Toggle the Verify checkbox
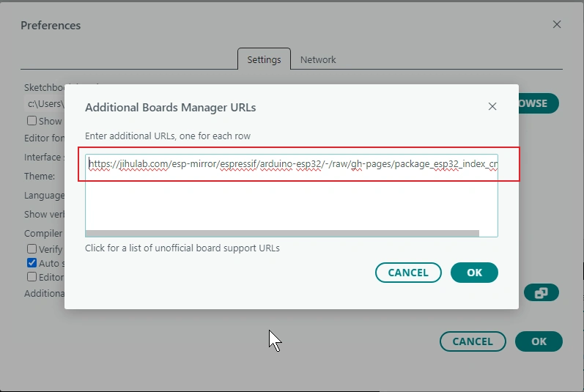Screen dimensions: 584x392 (x=32, y=248)
